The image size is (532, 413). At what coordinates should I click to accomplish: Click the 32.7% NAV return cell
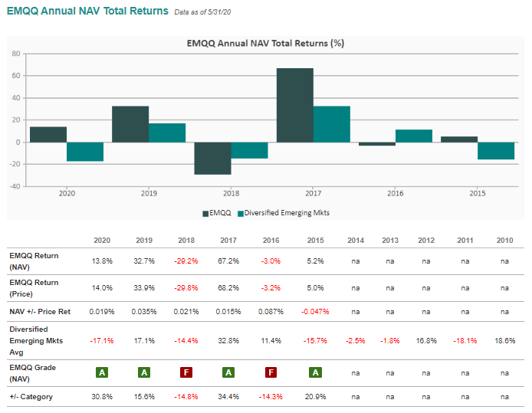[x=144, y=261]
